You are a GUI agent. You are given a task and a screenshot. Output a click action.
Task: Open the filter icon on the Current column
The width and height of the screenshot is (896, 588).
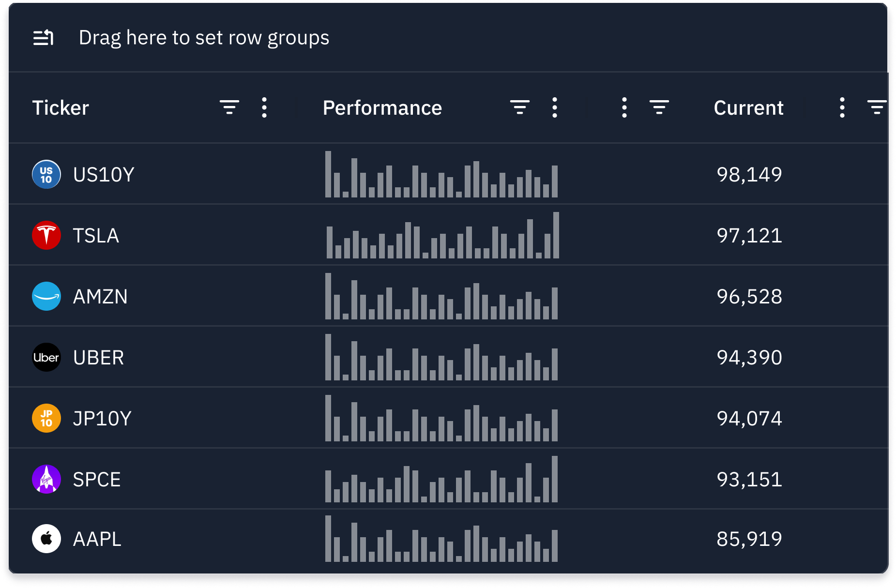(876, 107)
